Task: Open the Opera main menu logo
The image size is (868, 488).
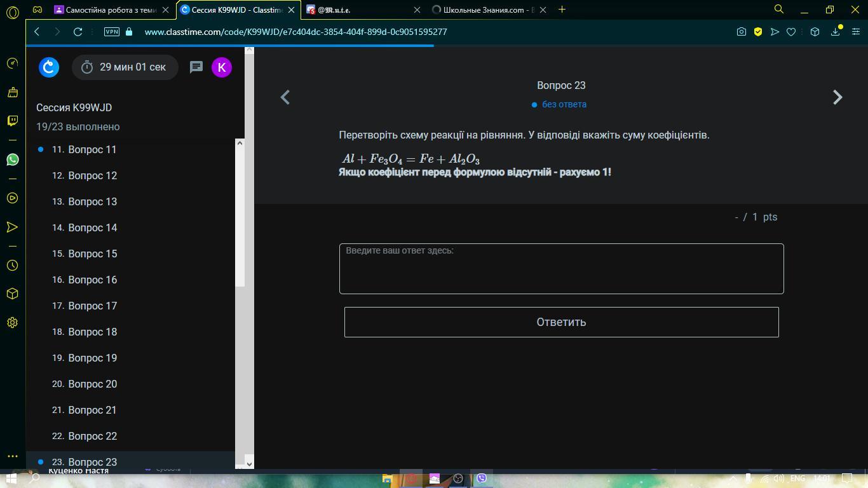Action: (12, 11)
